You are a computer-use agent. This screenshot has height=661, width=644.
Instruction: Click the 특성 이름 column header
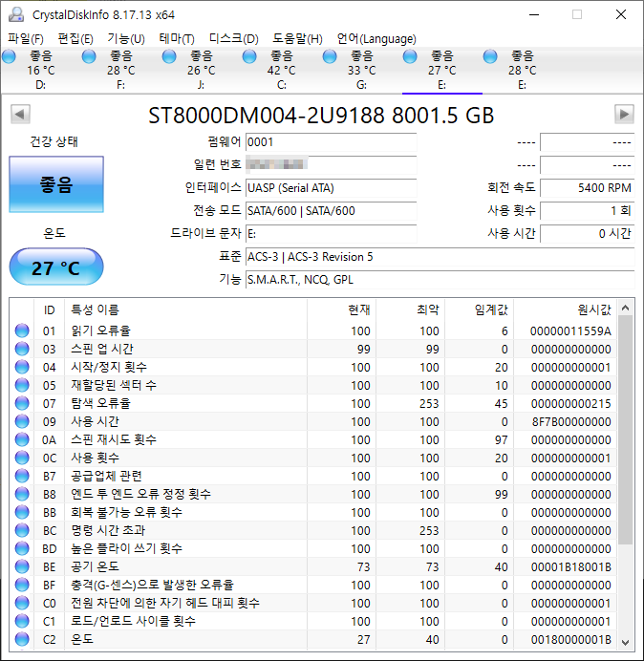click(x=185, y=309)
